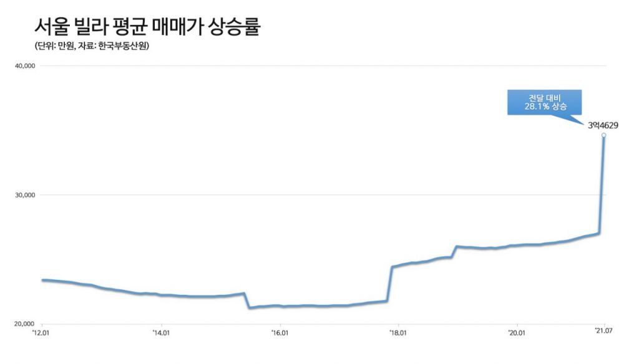Viewport: 639px width, 364px height.
Task: Select the '18.01 x-axis date label
Action: [398, 333]
